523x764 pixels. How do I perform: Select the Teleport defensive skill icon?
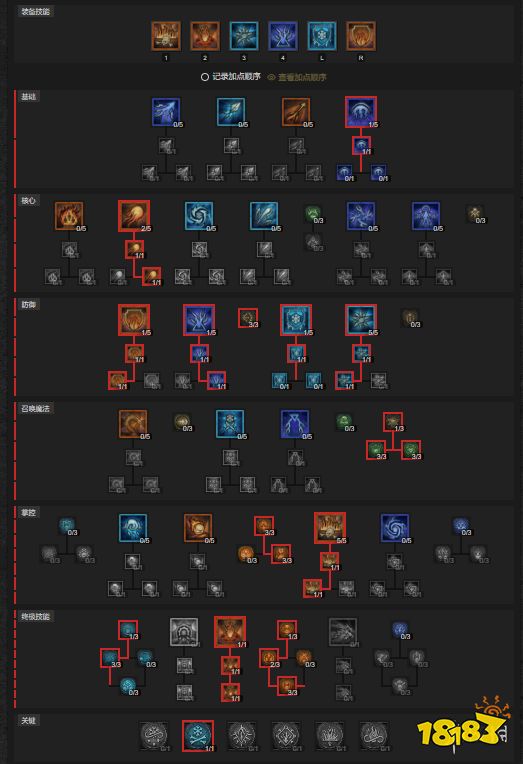point(198,320)
